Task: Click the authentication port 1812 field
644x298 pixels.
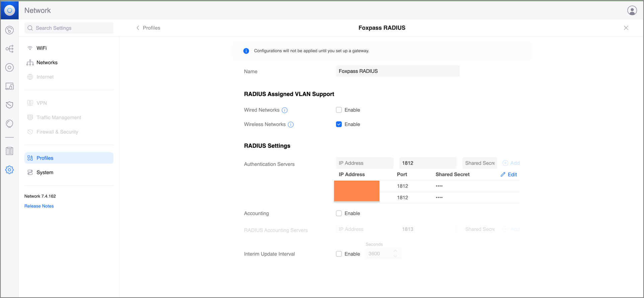Action: 428,163
